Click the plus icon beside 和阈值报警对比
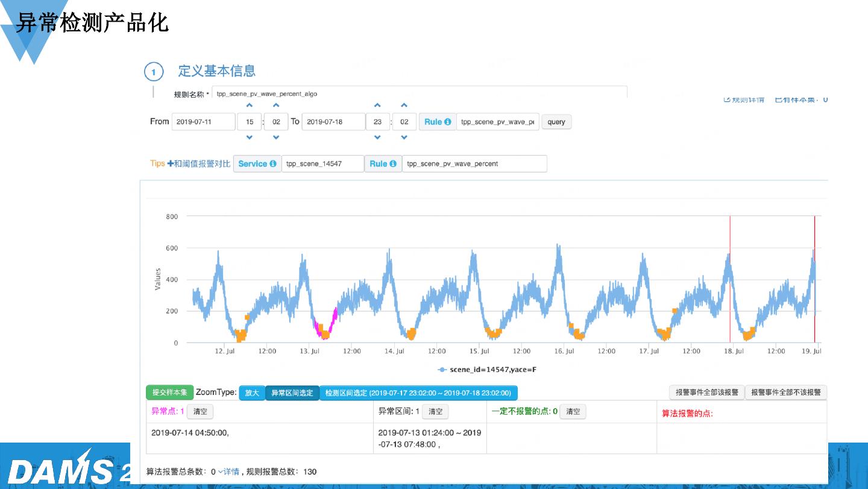The height and width of the screenshot is (489, 868). point(171,164)
